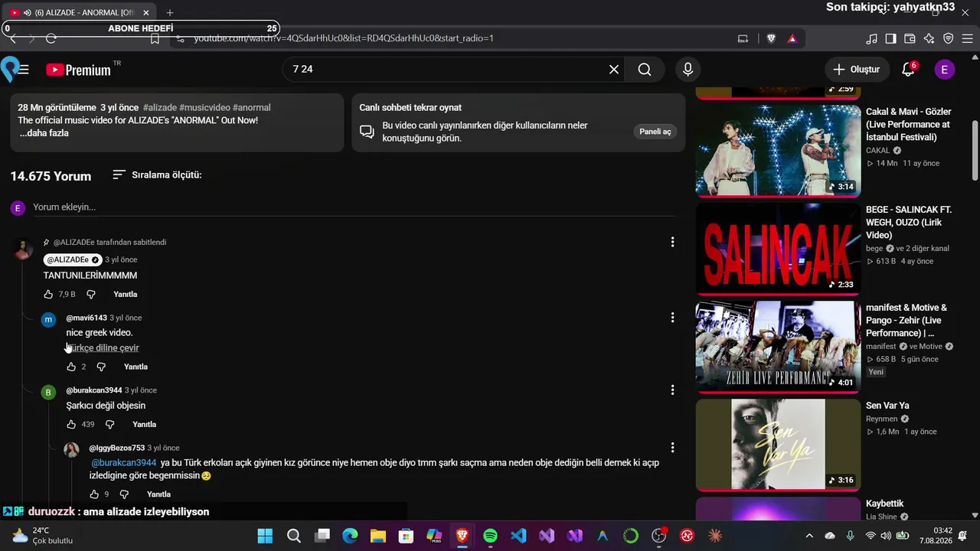Open the browser main menu

pyautogui.click(x=967, y=38)
